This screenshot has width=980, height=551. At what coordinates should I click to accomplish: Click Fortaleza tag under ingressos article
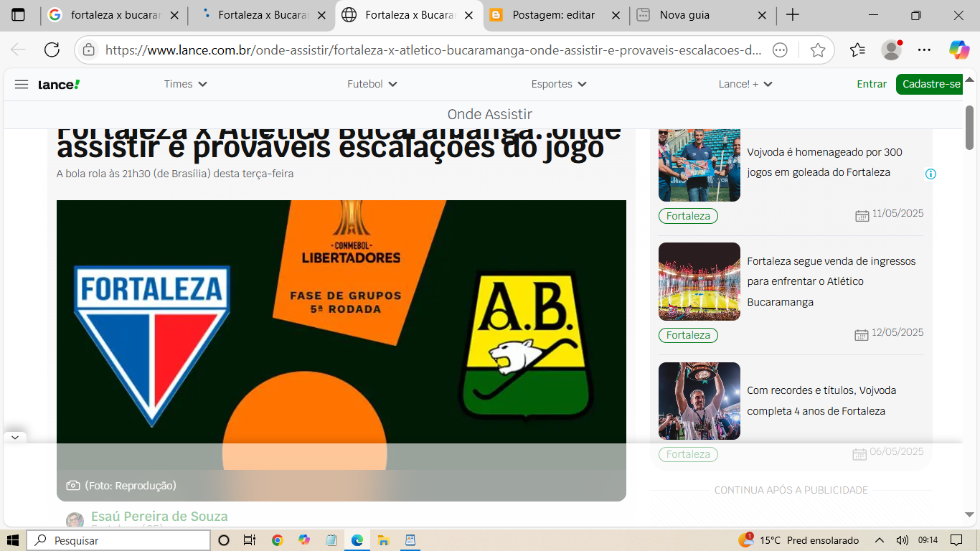coord(688,335)
